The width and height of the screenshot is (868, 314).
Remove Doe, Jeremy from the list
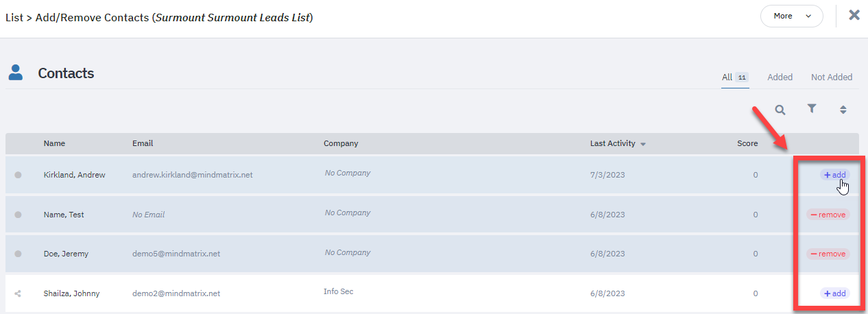pos(828,254)
